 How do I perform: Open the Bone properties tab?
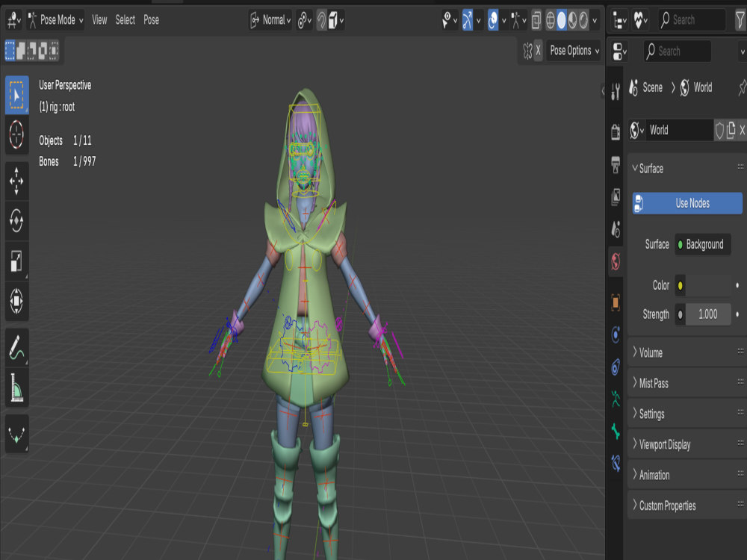coord(616,431)
